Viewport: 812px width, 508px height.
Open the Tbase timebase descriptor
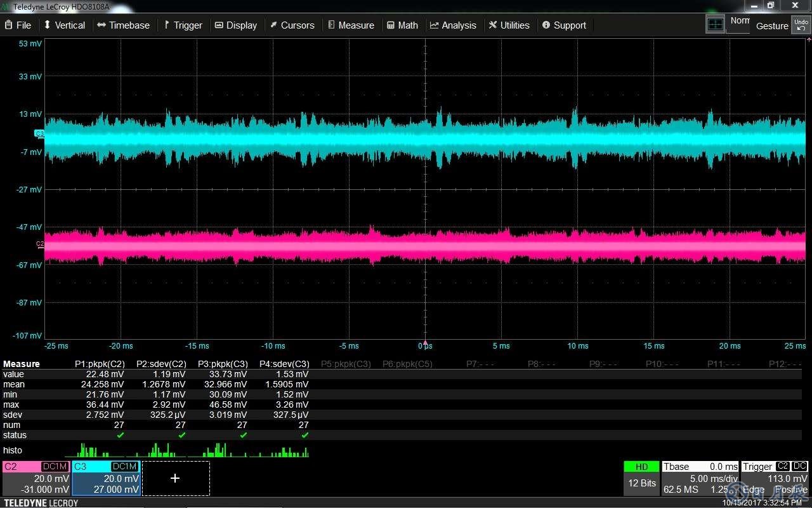[700, 478]
